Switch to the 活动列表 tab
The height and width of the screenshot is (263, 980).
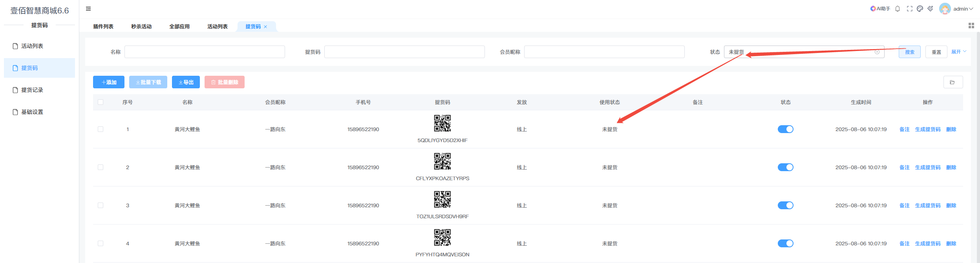tap(218, 26)
